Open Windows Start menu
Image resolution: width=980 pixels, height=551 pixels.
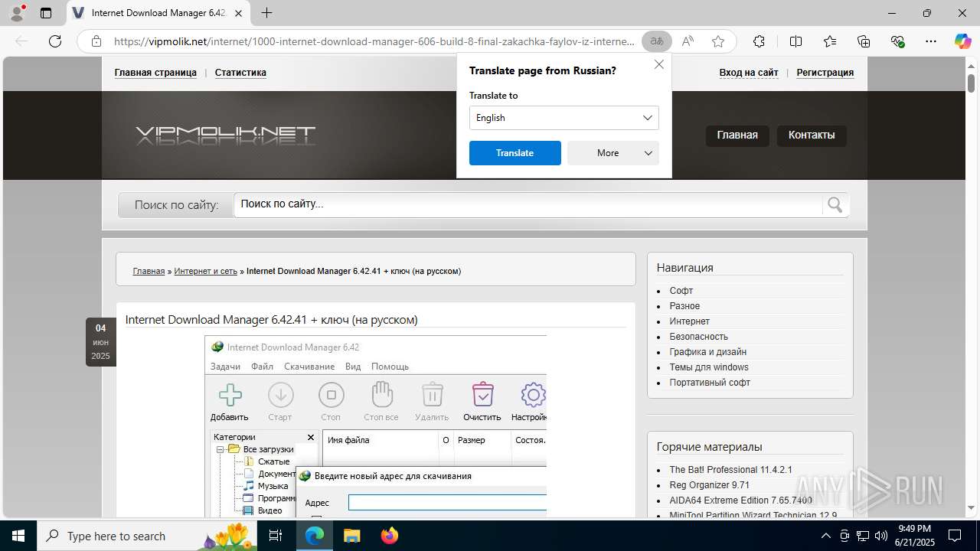tap(18, 536)
